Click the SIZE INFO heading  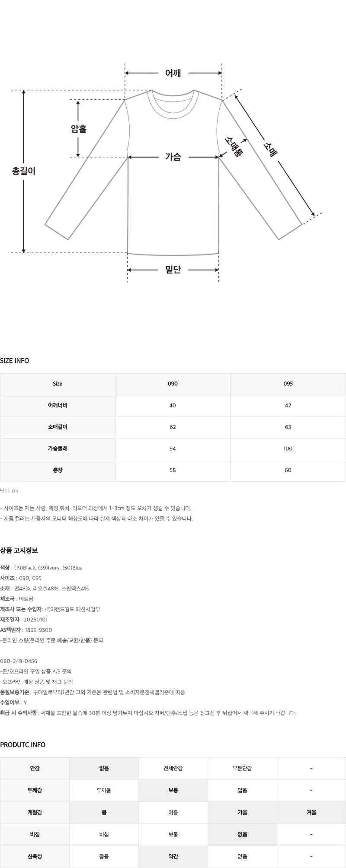15,361
